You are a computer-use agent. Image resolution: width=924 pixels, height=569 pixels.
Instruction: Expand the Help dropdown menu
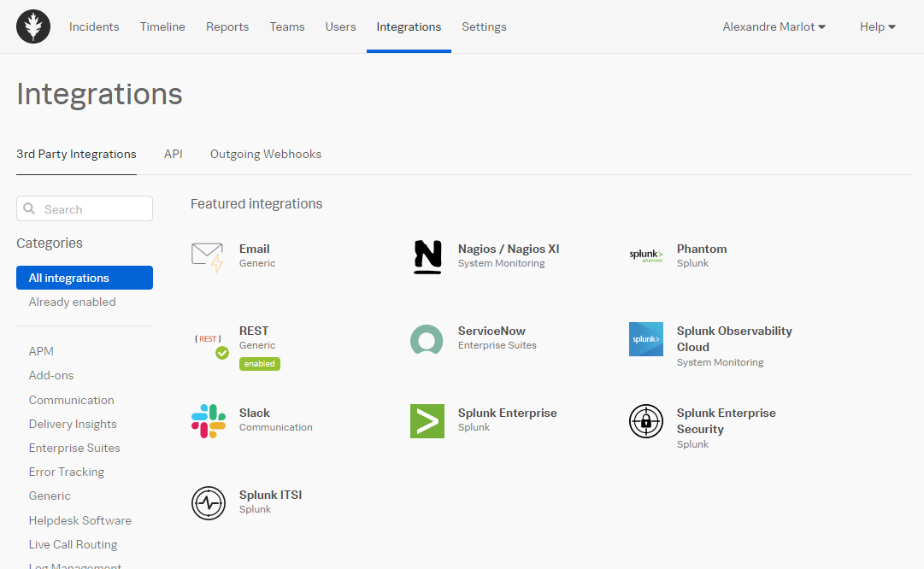878,26
